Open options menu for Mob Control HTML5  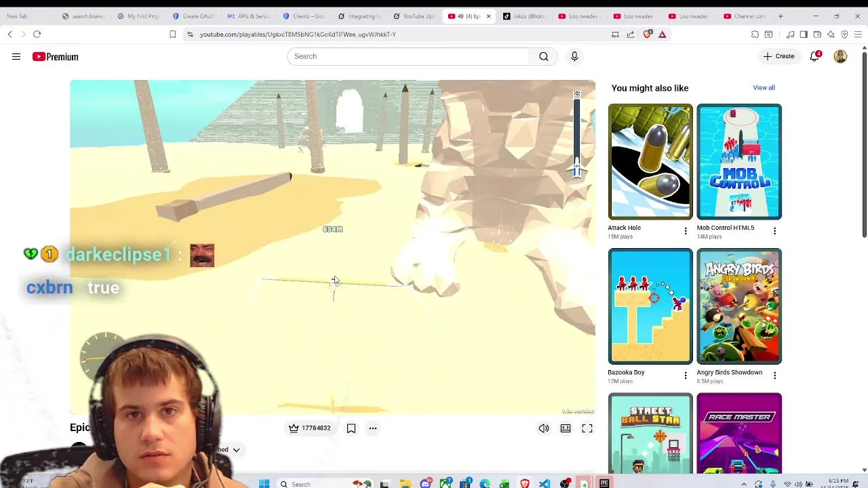point(774,231)
